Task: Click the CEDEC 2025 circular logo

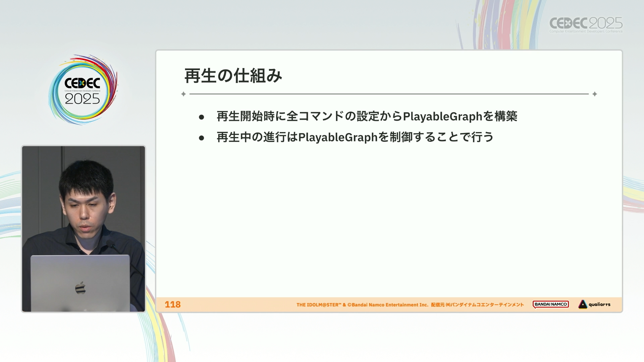Action: [83, 90]
